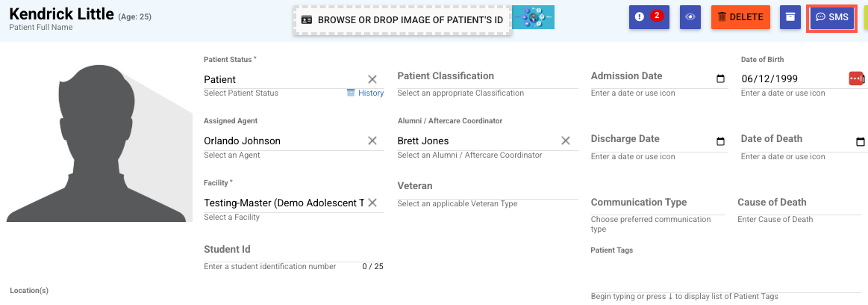Clear the selected Facility value
The width and height of the screenshot is (868, 305).
click(x=372, y=203)
